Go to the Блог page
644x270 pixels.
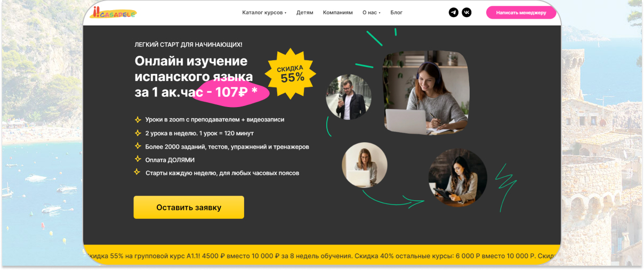pos(397,12)
